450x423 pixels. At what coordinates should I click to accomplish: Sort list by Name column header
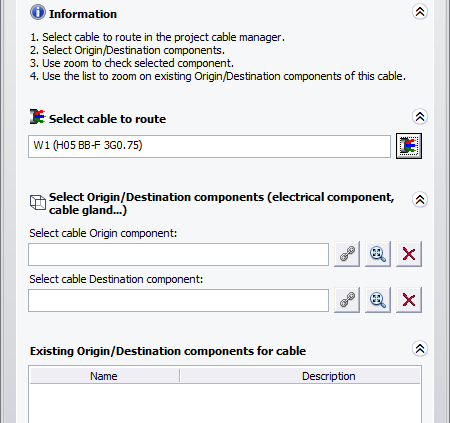coord(105,376)
